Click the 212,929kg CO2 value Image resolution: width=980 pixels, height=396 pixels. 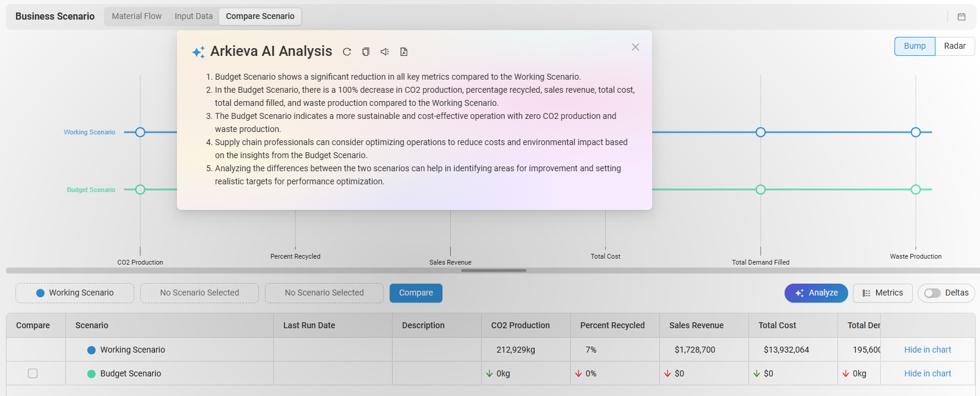pyautogui.click(x=516, y=350)
